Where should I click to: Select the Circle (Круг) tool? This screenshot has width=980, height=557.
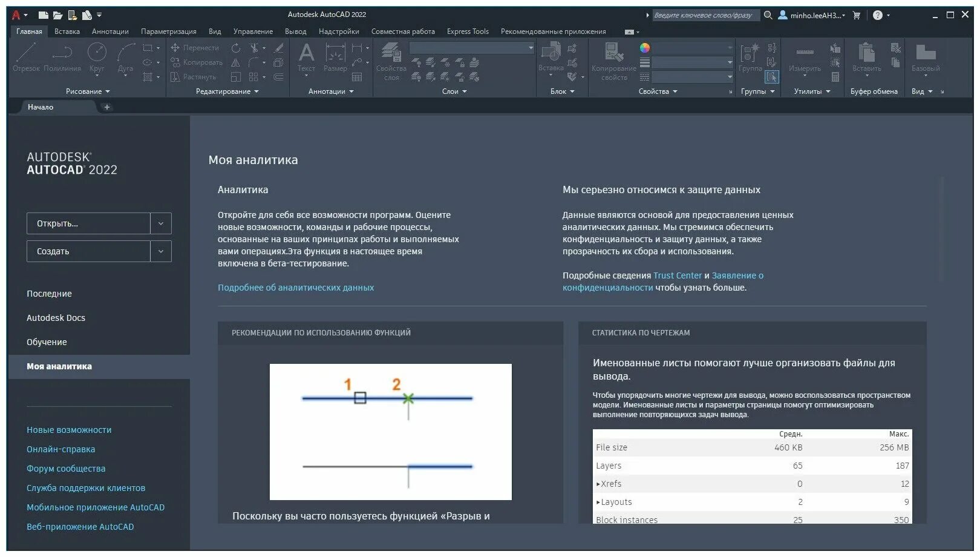pyautogui.click(x=97, y=58)
